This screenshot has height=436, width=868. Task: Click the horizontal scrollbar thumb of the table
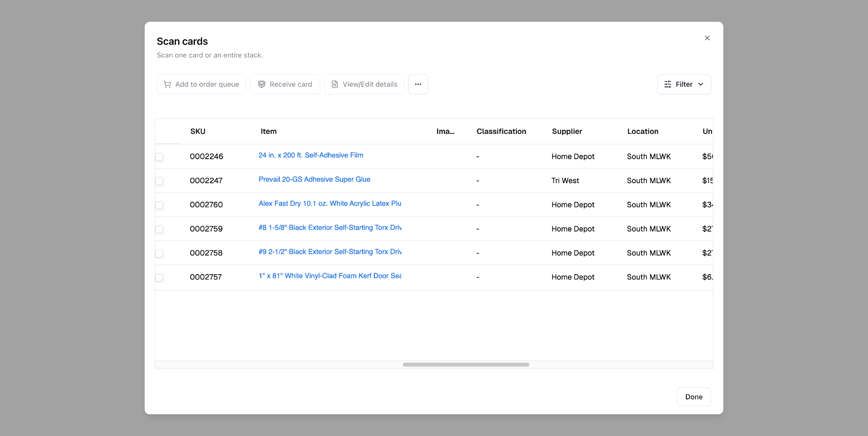point(466,365)
